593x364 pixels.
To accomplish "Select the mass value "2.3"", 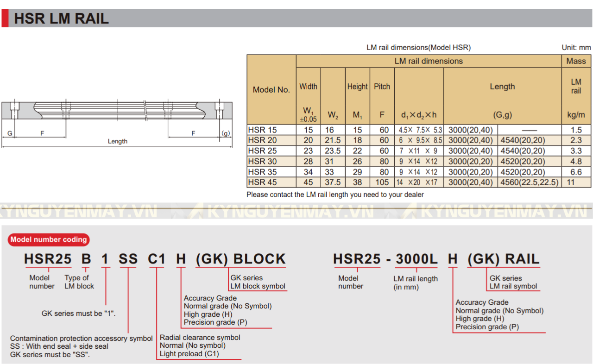I will [576, 140].
